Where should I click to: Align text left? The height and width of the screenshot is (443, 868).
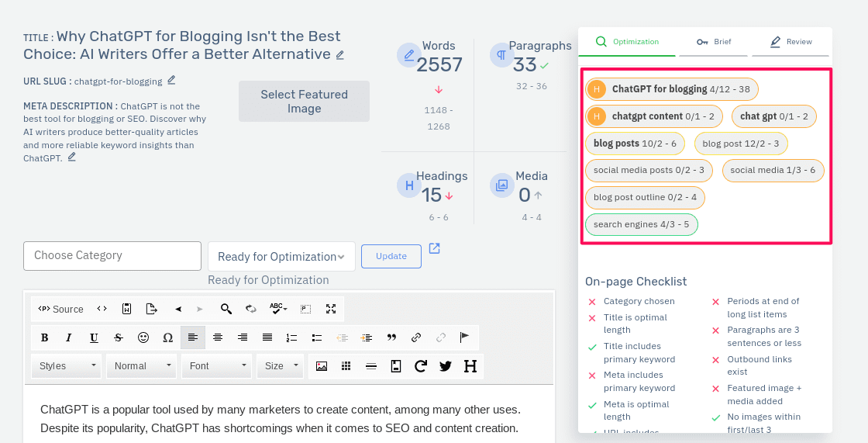pyautogui.click(x=193, y=337)
